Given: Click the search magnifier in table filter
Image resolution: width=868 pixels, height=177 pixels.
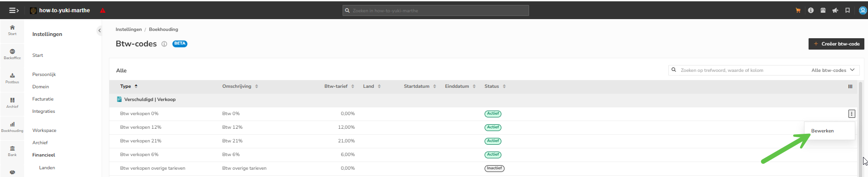Looking at the screenshot, I should (674, 70).
